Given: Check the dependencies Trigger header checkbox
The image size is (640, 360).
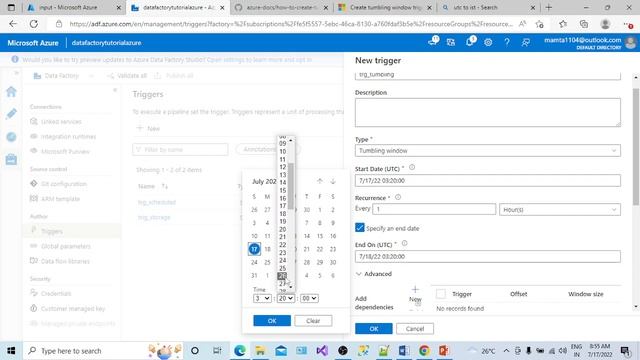Looking at the screenshot, I should (x=441, y=293).
